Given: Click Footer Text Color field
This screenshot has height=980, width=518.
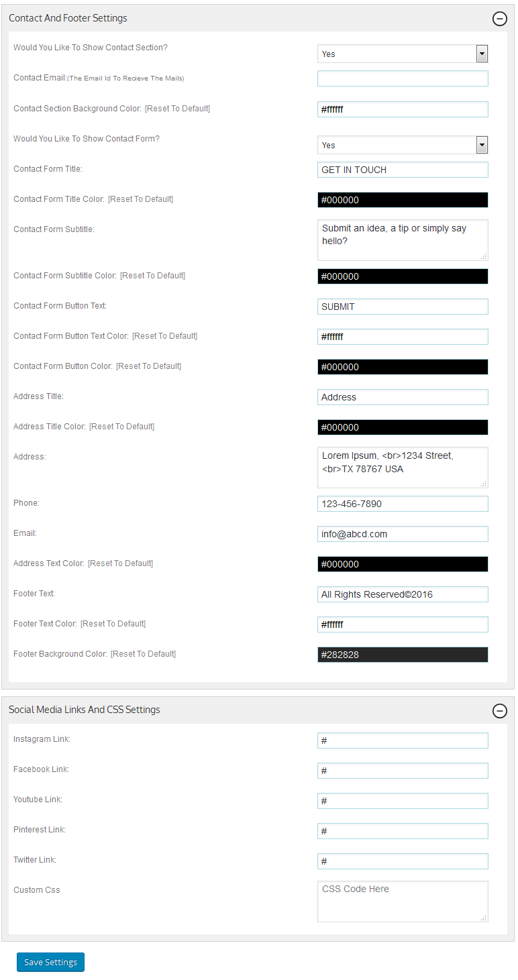Looking at the screenshot, I should 403,624.
